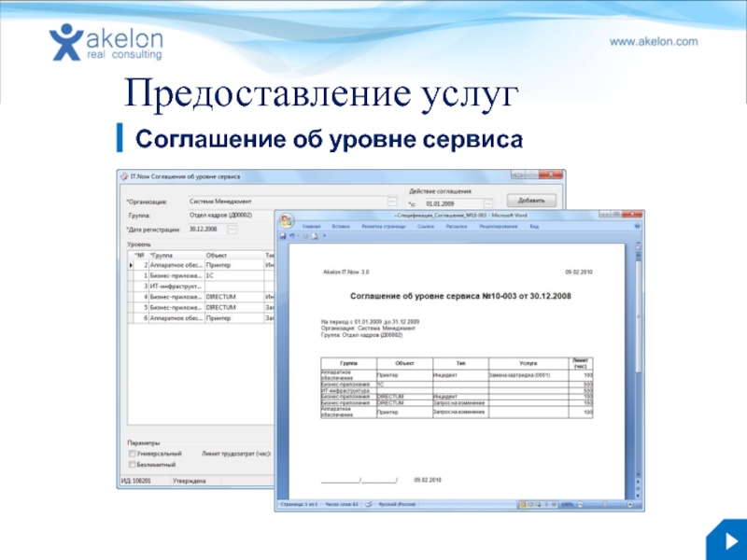The height and width of the screenshot is (560, 747).
Task: Click Zoom Out minus button in Word
Action: coord(580,504)
